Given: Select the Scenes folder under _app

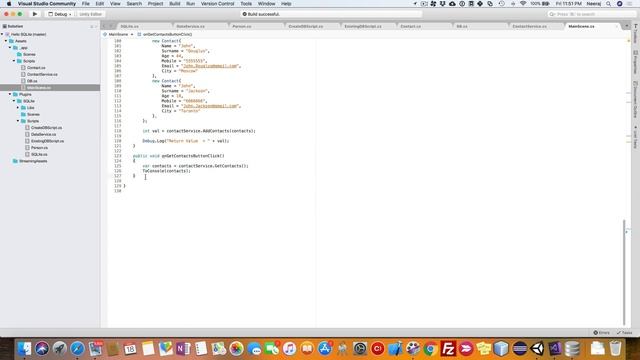Looking at the screenshot, I should tap(29, 54).
